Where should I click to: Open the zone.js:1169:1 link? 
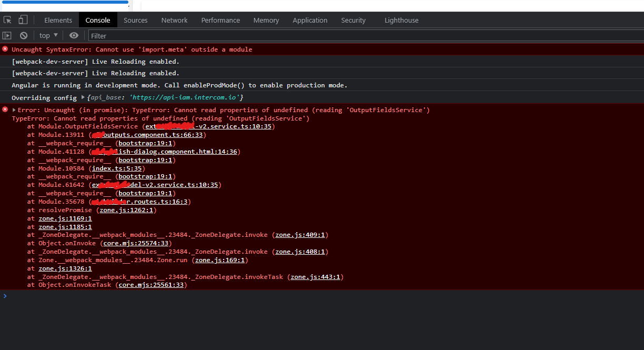coord(65,218)
